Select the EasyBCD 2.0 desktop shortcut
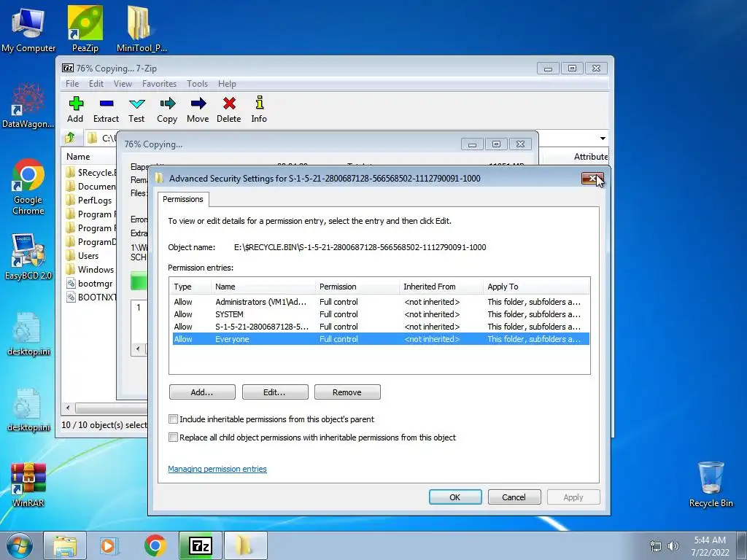747x560 pixels. coord(28,257)
